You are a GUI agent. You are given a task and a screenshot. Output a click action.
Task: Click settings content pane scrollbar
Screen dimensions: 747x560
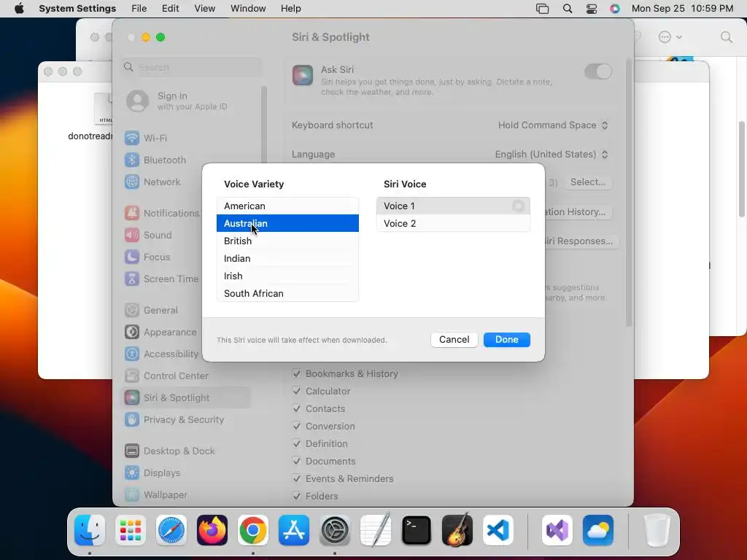tap(629, 192)
